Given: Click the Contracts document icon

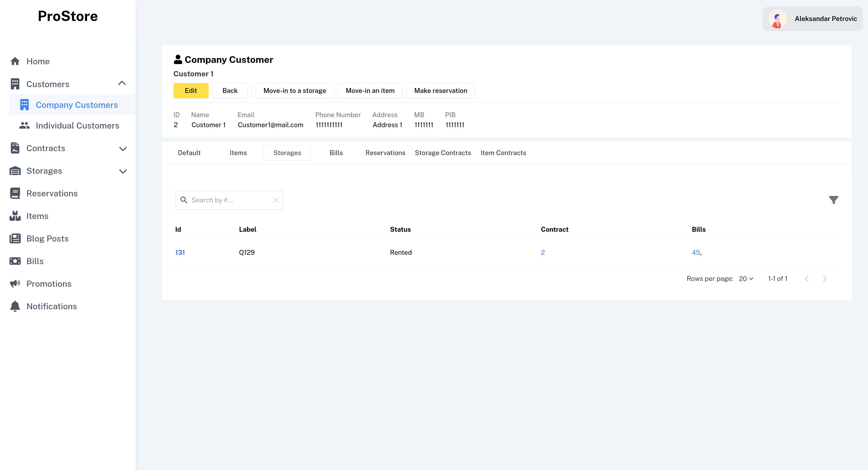Looking at the screenshot, I should (x=15, y=148).
